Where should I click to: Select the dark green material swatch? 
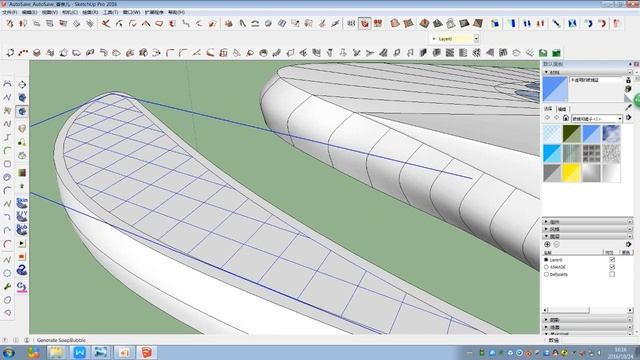(x=571, y=134)
